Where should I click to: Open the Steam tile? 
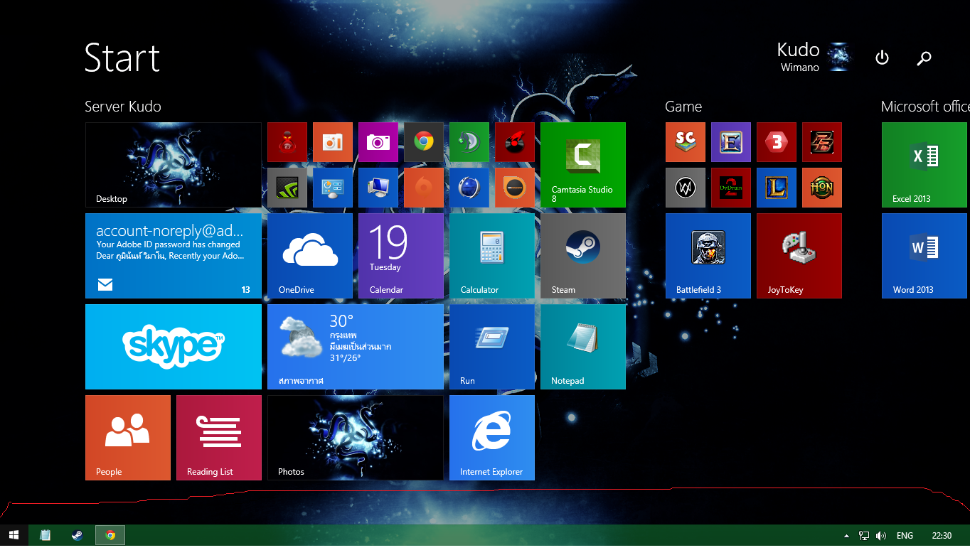coord(583,256)
